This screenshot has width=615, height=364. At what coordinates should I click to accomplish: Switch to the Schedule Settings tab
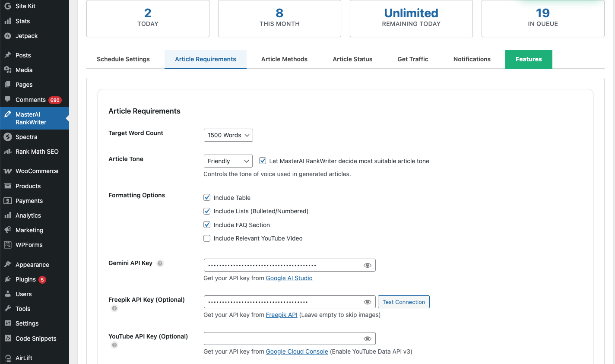[x=123, y=59]
